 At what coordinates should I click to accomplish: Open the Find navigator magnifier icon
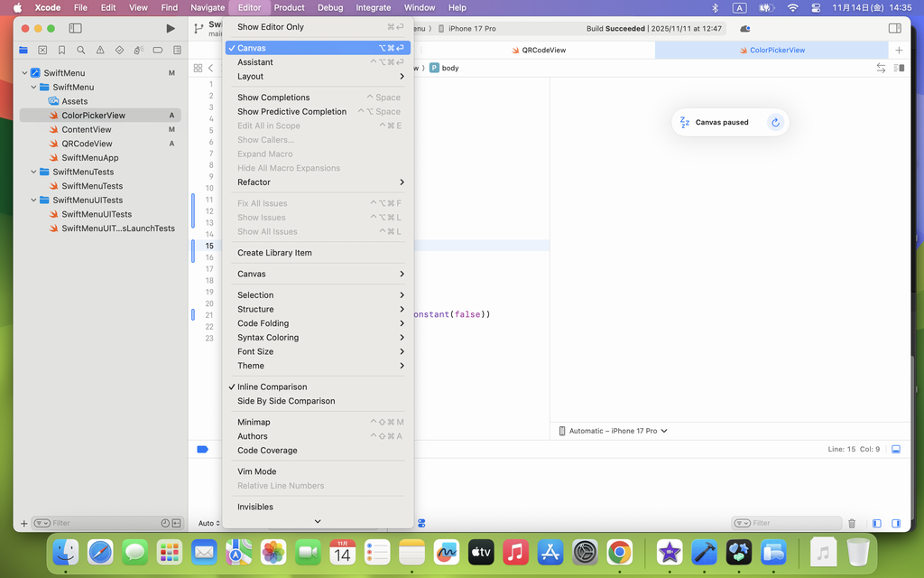tap(81, 51)
